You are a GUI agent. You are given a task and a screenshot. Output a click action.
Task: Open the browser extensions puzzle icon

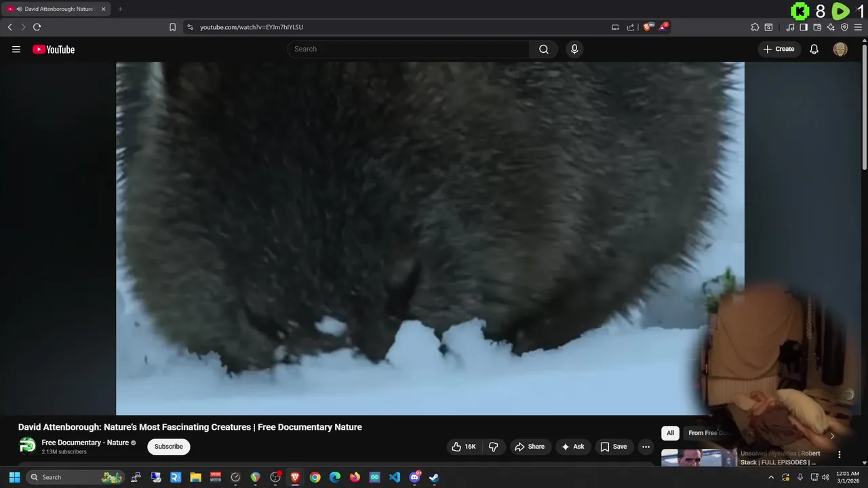point(755,27)
